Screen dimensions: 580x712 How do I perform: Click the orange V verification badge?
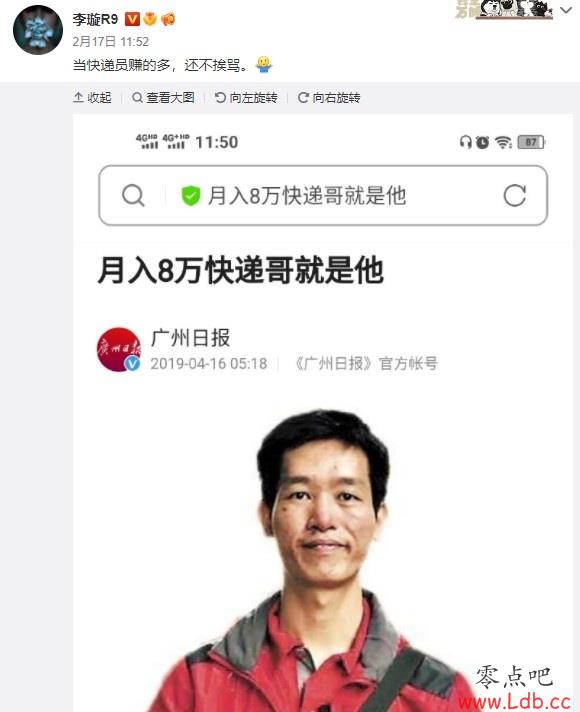click(x=132, y=19)
